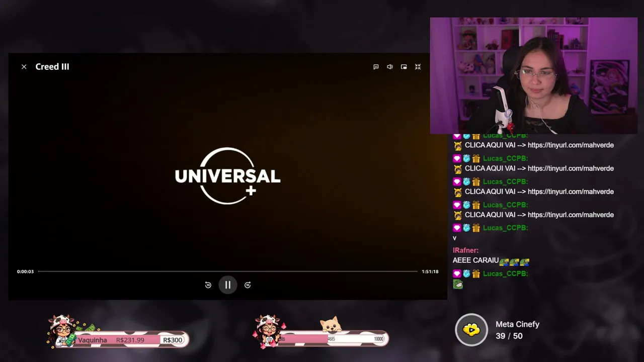Click the Meta Cinefy circular icon
The width and height of the screenshot is (644, 362).
(x=471, y=330)
